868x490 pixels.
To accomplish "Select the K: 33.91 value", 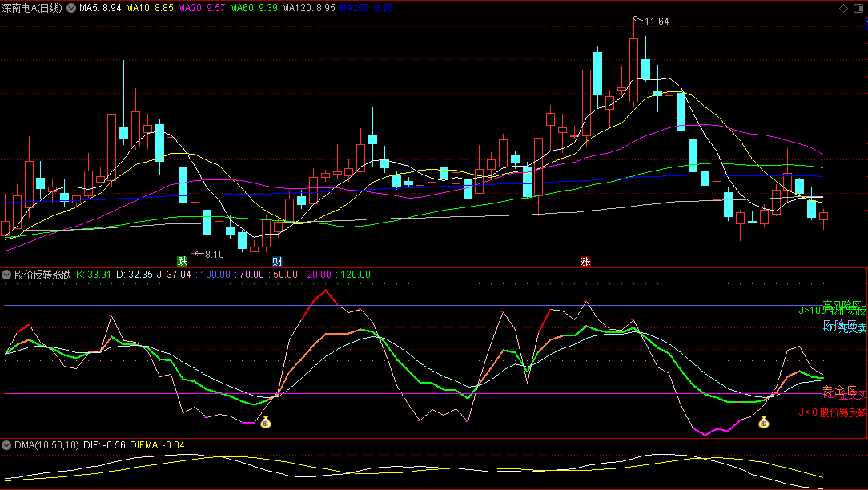I will (94, 275).
